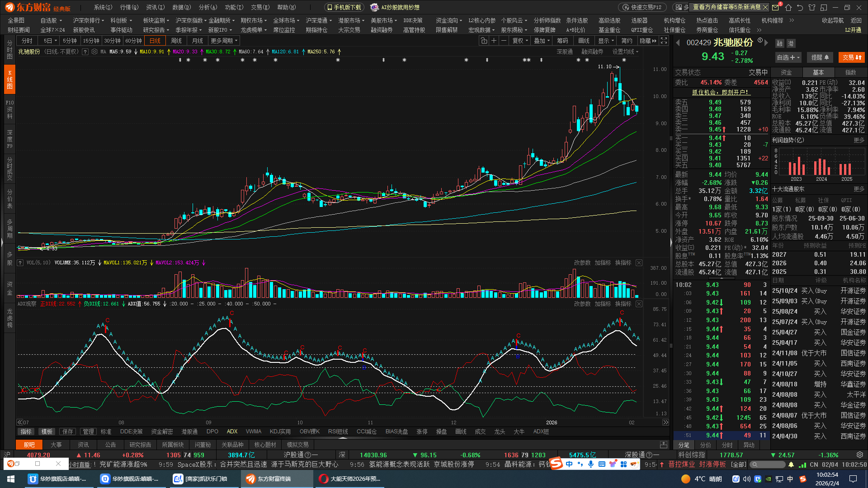This screenshot has height=488, width=868.
Task: Close the VOL indicator panel X icon
Action: (639, 263)
